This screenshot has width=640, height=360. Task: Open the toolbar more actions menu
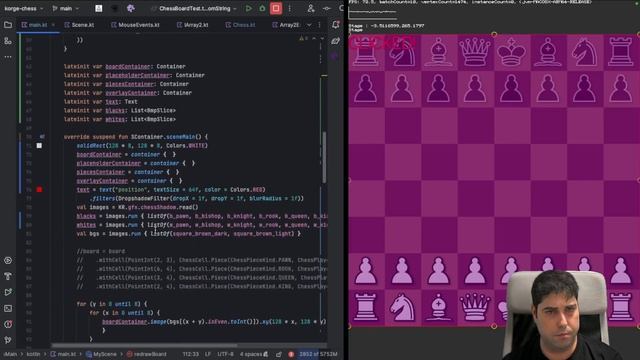[290, 8]
